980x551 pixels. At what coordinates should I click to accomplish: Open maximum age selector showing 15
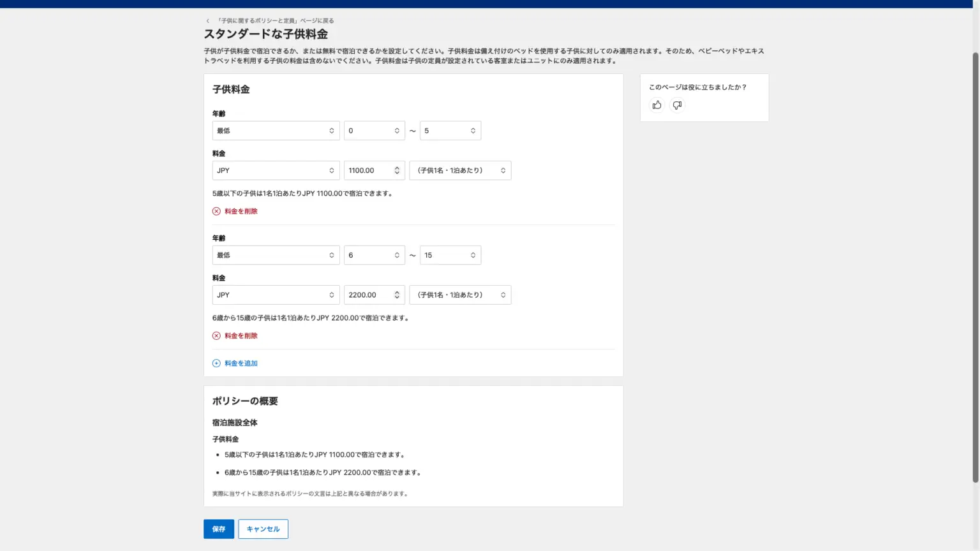[450, 255]
